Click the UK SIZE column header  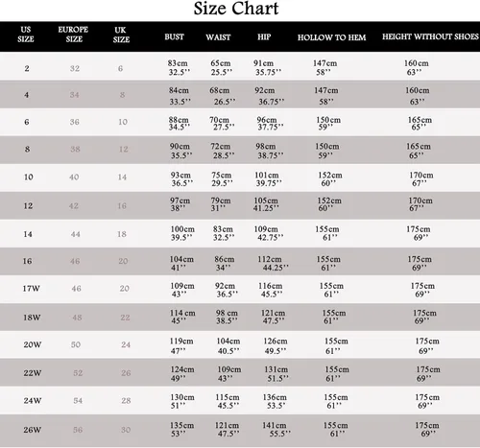pyautogui.click(x=121, y=35)
